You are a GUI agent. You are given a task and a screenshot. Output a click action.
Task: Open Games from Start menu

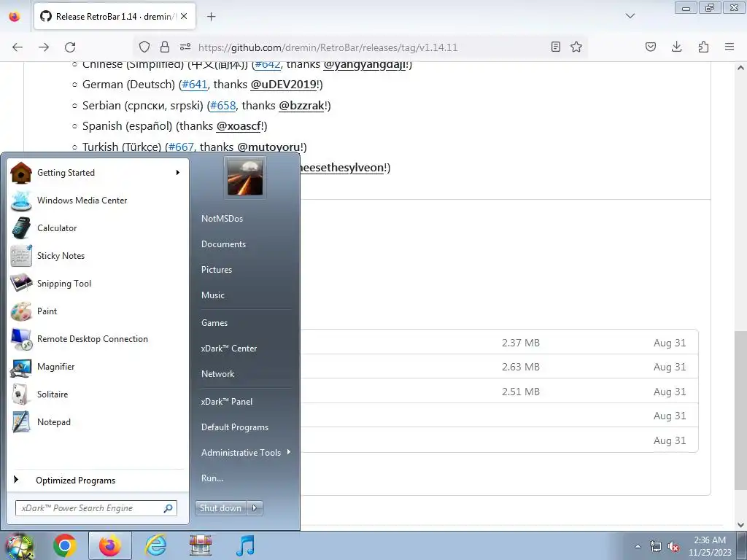[x=214, y=323]
